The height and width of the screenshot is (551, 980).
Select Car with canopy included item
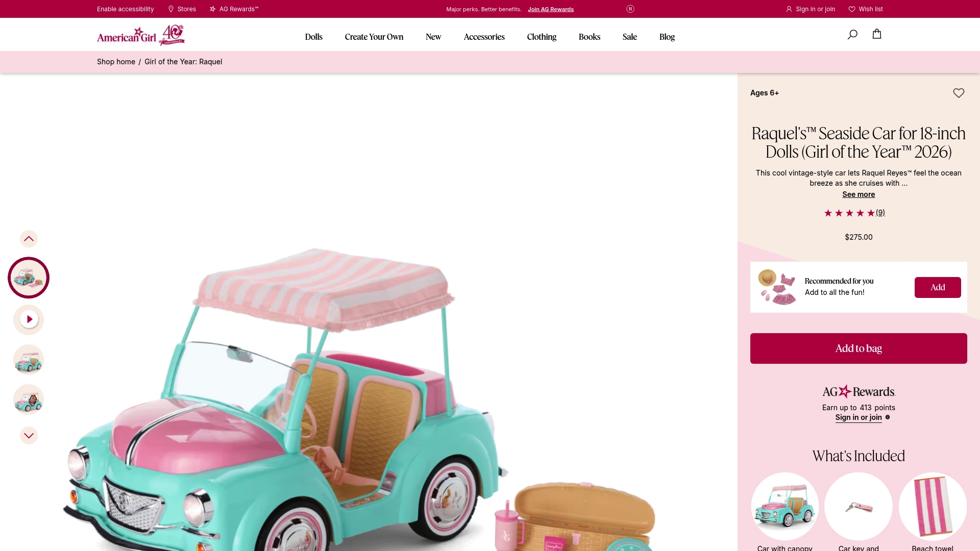pos(785,506)
